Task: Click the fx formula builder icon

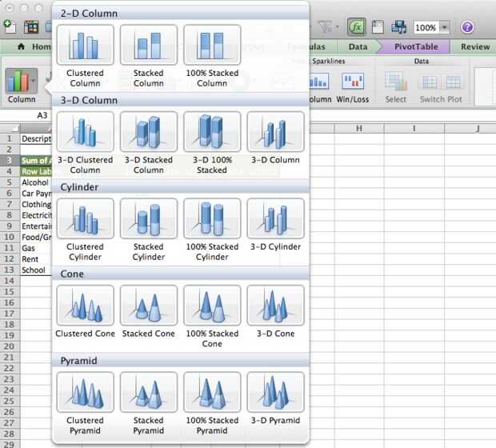Action: [x=357, y=27]
